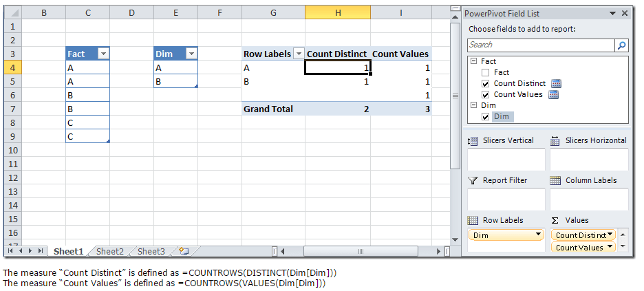Screen dimensions: 644x291
Task: Close the PowerPivot Field List pane
Action: coord(625,13)
